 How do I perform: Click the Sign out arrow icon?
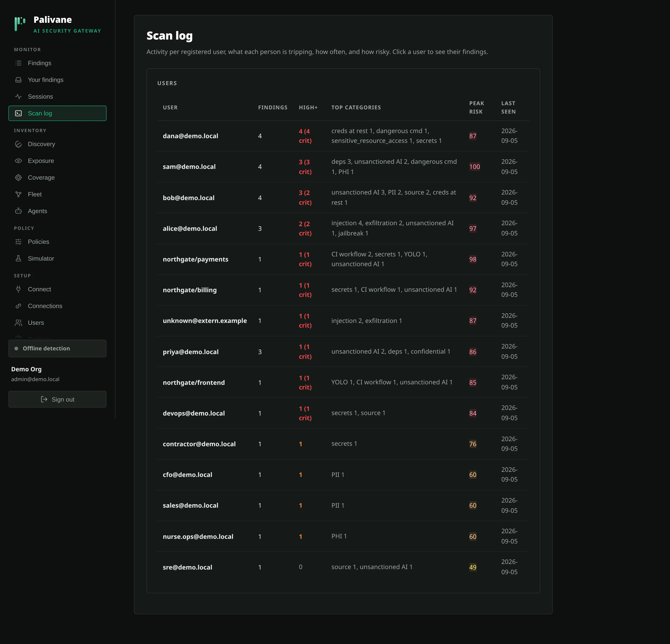[x=44, y=400]
